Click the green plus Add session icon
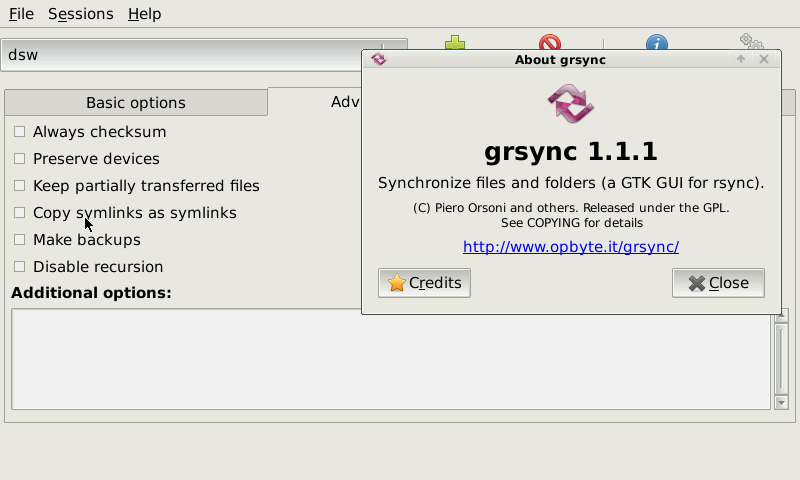The height and width of the screenshot is (480, 800). (x=455, y=42)
